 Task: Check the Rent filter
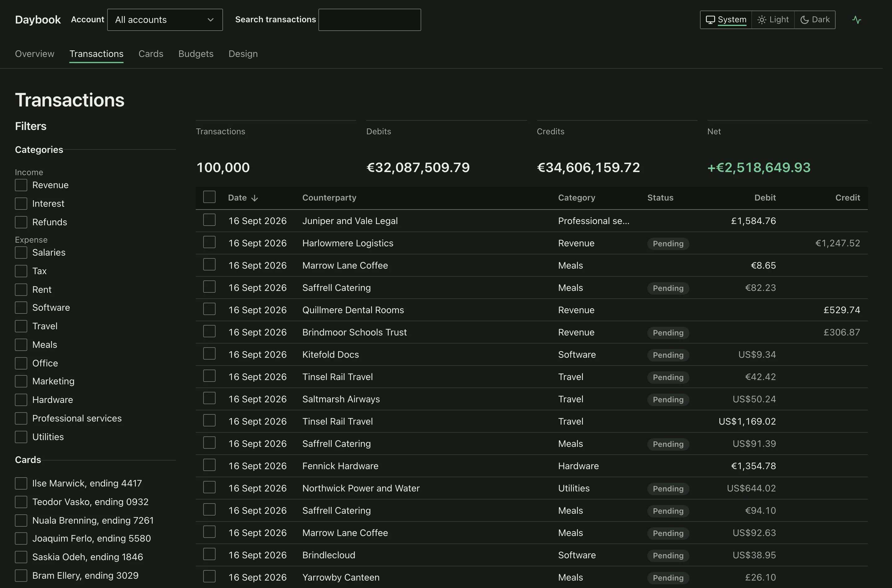pos(21,289)
